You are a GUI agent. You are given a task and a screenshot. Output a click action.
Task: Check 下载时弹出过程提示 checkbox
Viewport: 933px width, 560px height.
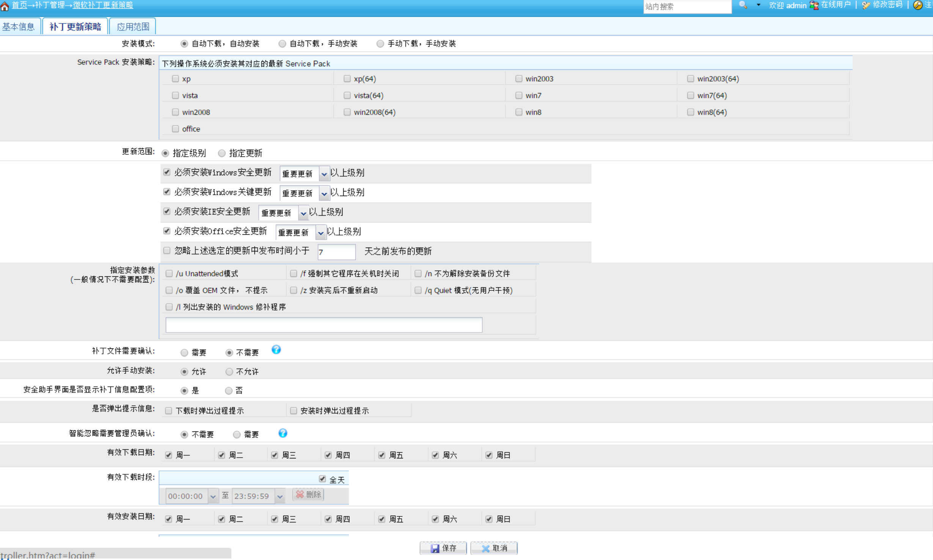169,411
